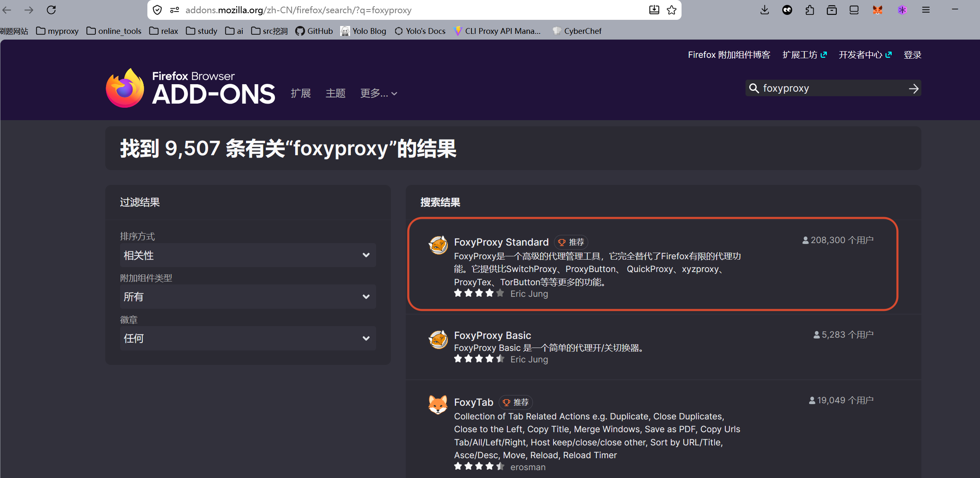Open the 任何 badge dropdown
Image resolution: width=980 pixels, height=478 pixels.
click(248, 338)
